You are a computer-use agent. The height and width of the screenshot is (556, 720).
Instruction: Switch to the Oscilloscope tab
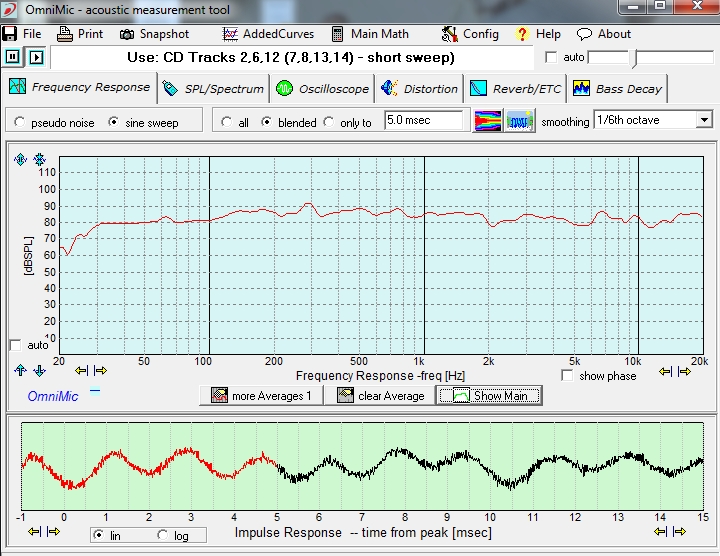[322, 89]
